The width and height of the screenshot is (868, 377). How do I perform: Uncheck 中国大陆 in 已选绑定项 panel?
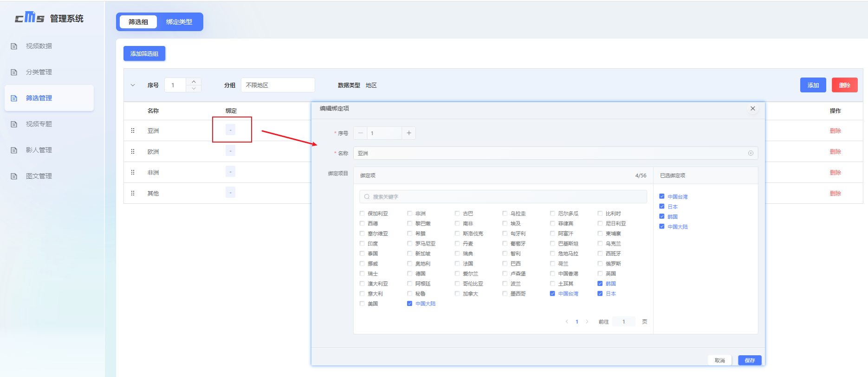pos(662,227)
